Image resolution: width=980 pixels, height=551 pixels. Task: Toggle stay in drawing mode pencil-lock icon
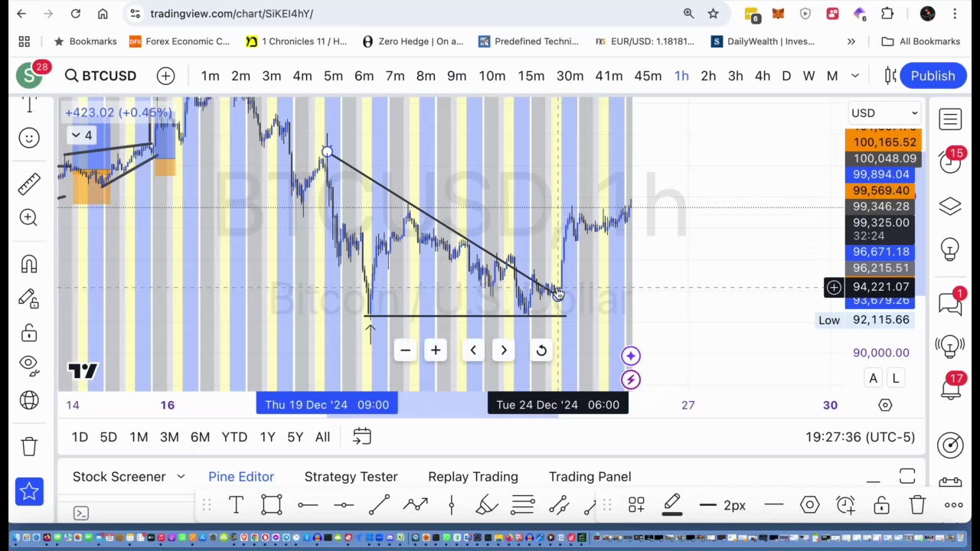coord(29,298)
